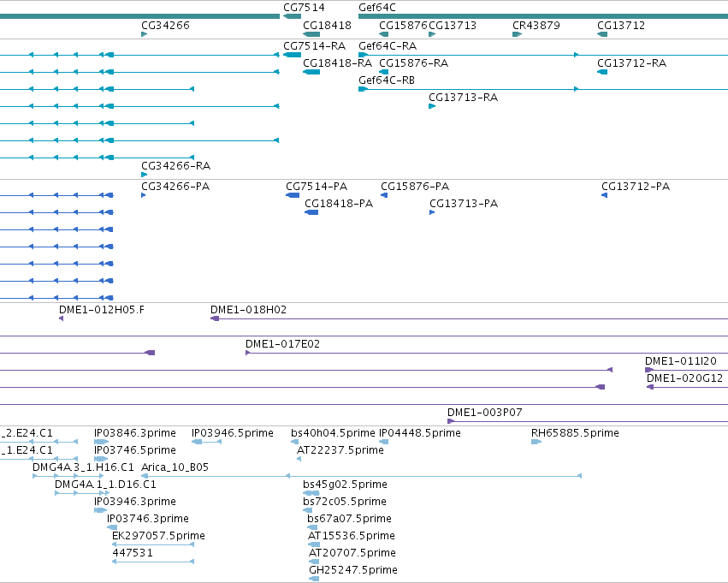The width and height of the screenshot is (728, 583).
Task: Click the AT20707.5prime EST label
Action: click(352, 554)
